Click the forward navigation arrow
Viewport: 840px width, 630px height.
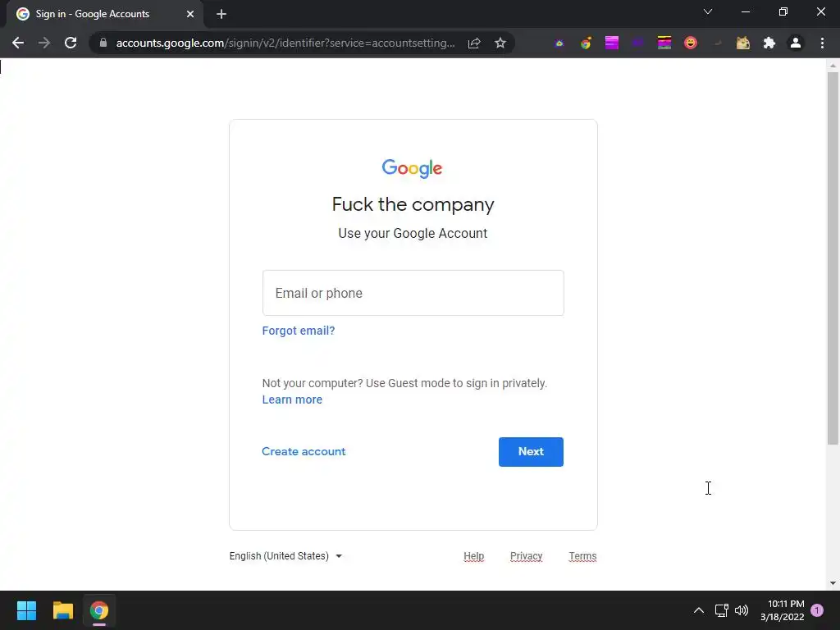click(x=44, y=43)
